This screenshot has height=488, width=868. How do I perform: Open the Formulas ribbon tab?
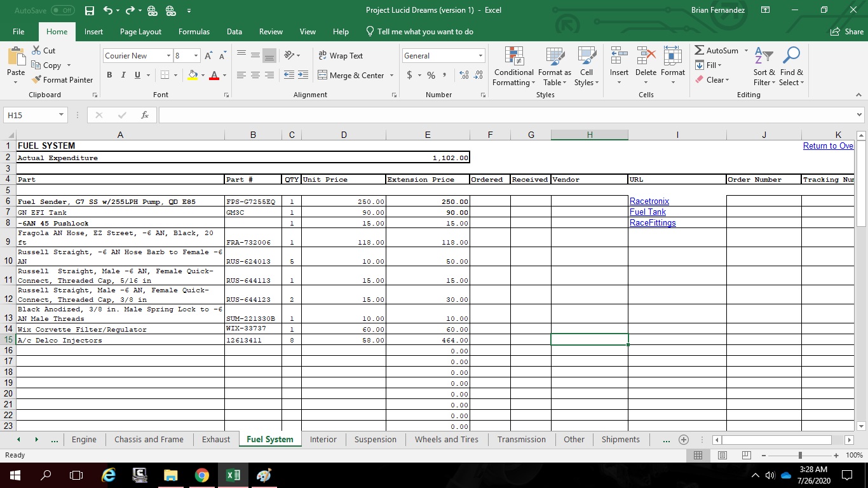pyautogui.click(x=194, y=32)
